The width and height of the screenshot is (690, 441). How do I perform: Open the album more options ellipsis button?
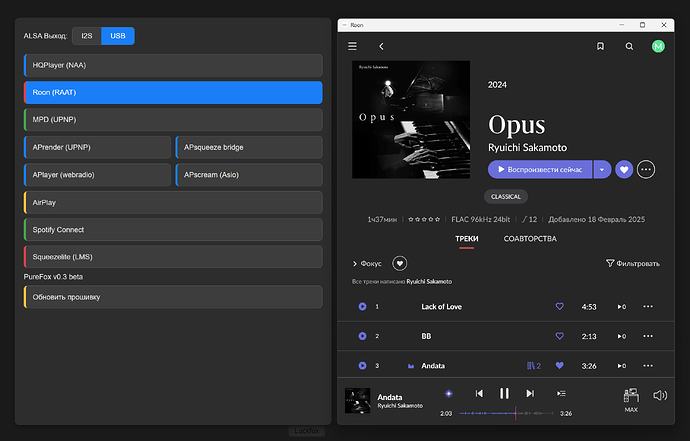[x=646, y=169]
